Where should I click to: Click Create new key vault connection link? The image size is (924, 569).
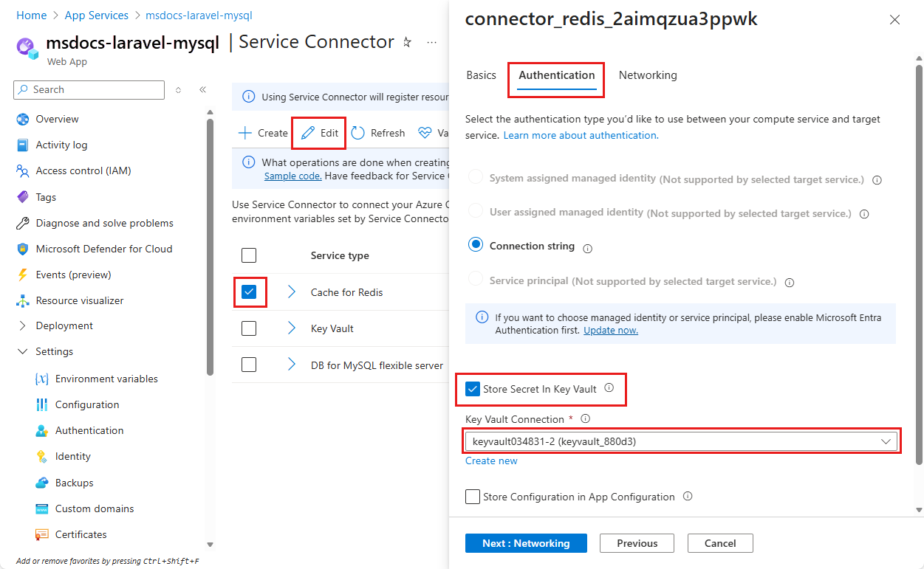pos(491,461)
